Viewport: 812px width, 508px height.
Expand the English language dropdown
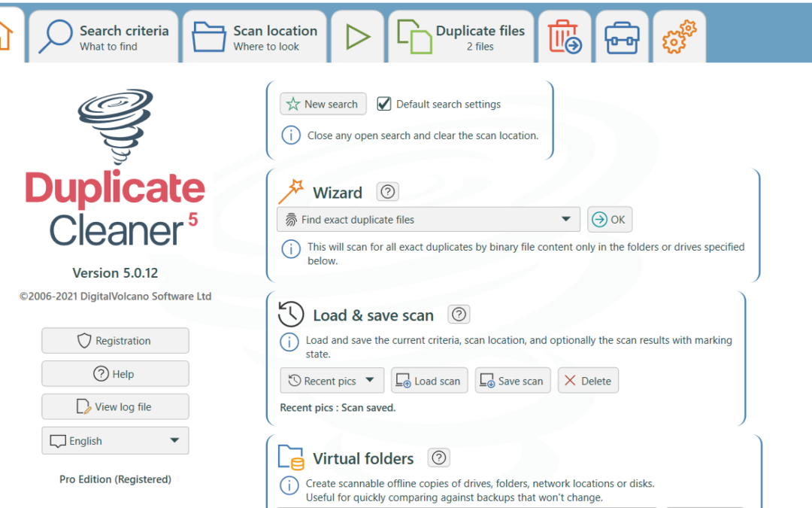pos(115,440)
